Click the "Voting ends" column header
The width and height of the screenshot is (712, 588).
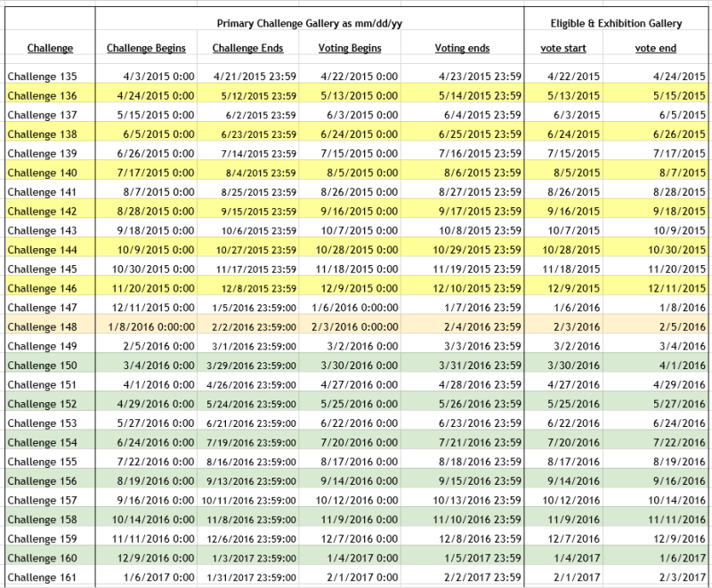(x=462, y=48)
